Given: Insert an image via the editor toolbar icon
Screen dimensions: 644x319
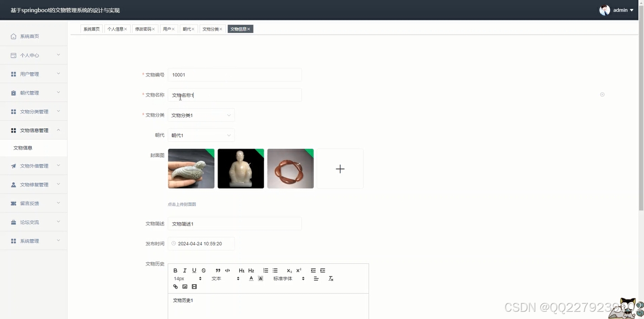Looking at the screenshot, I should [x=185, y=286].
